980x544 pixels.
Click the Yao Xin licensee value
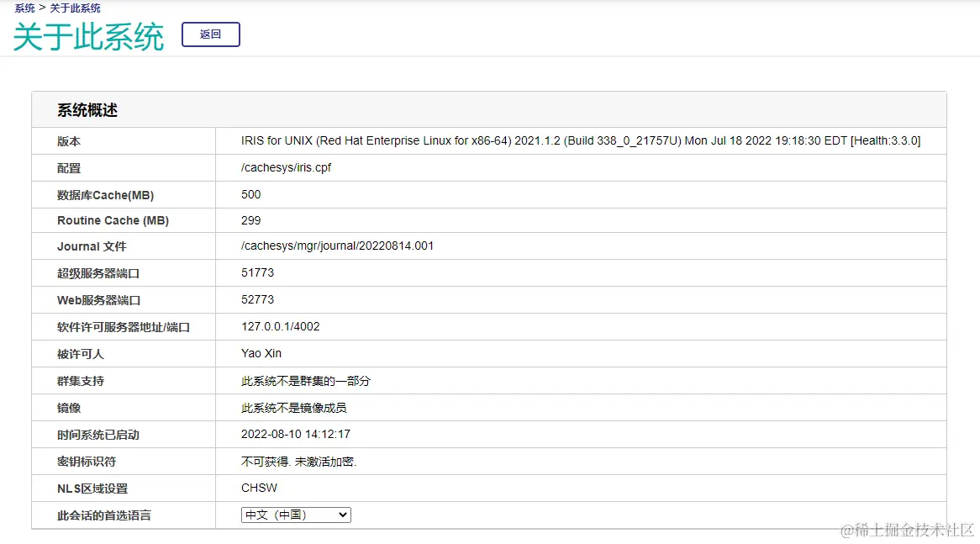point(261,353)
